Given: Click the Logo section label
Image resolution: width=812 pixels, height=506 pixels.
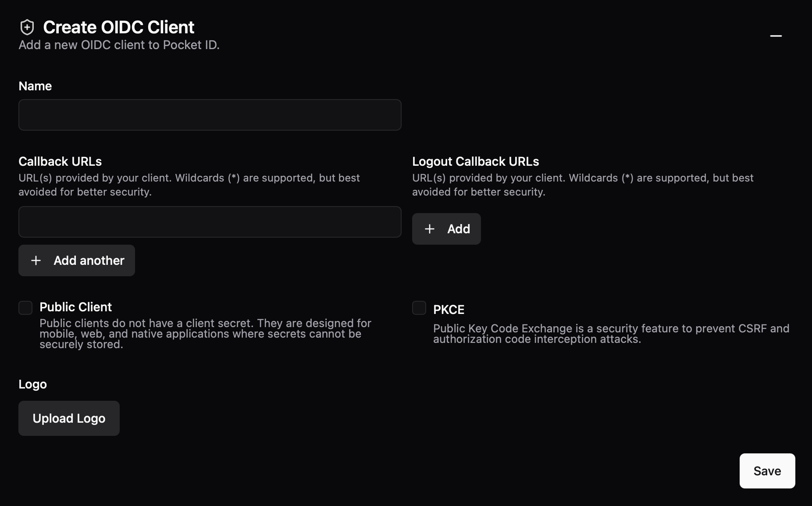Looking at the screenshot, I should click(32, 384).
